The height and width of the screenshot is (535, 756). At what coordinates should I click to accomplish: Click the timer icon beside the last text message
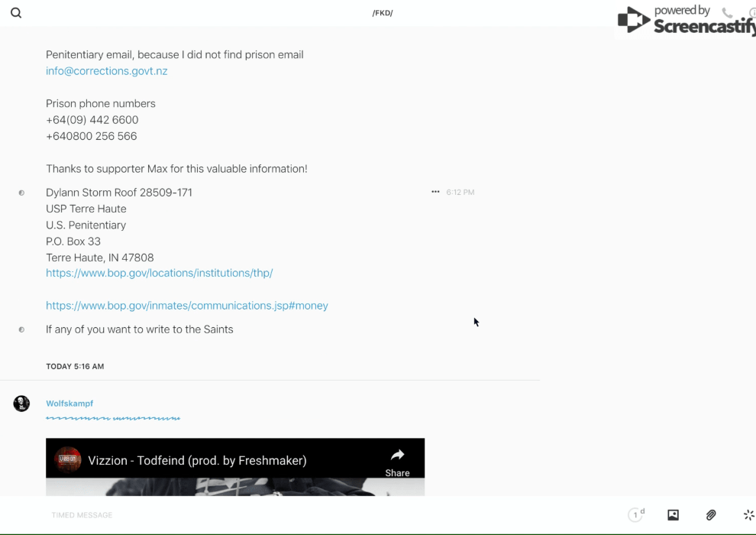pos(21,329)
